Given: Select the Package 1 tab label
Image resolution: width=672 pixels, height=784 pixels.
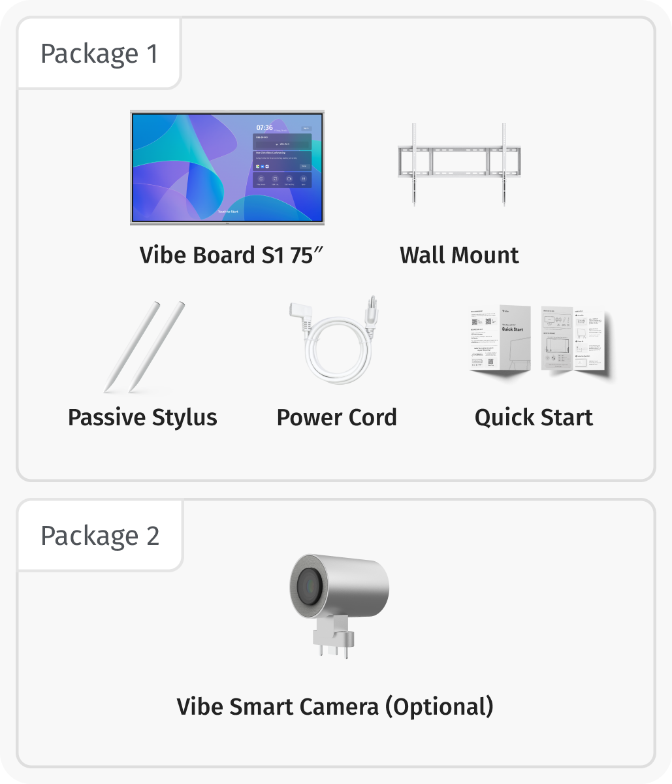Looking at the screenshot, I should coord(99,54).
